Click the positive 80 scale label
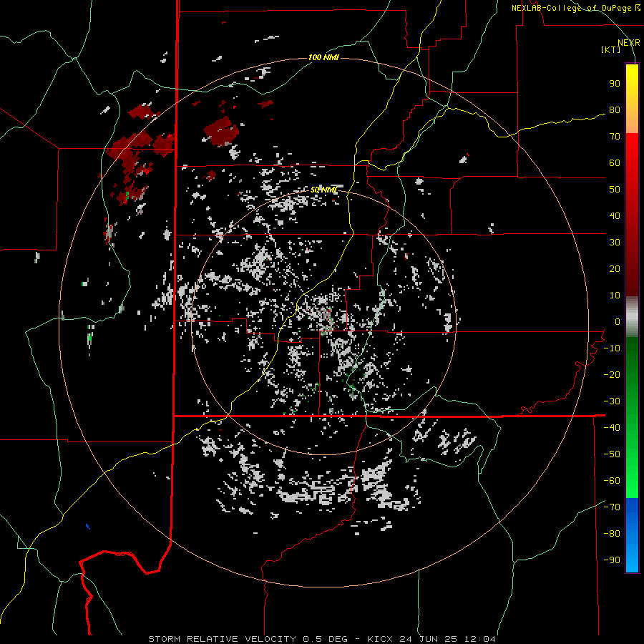Image resolution: width=644 pixels, height=644 pixels. (x=615, y=110)
